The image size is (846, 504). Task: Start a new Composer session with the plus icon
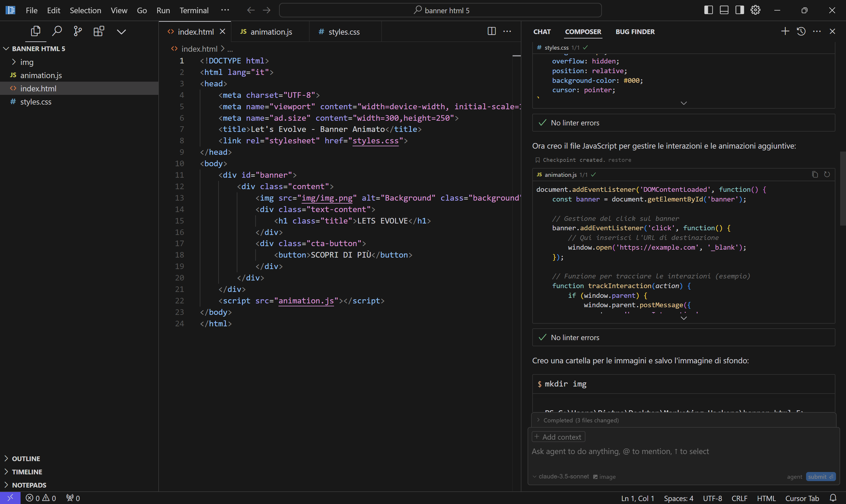pyautogui.click(x=785, y=31)
